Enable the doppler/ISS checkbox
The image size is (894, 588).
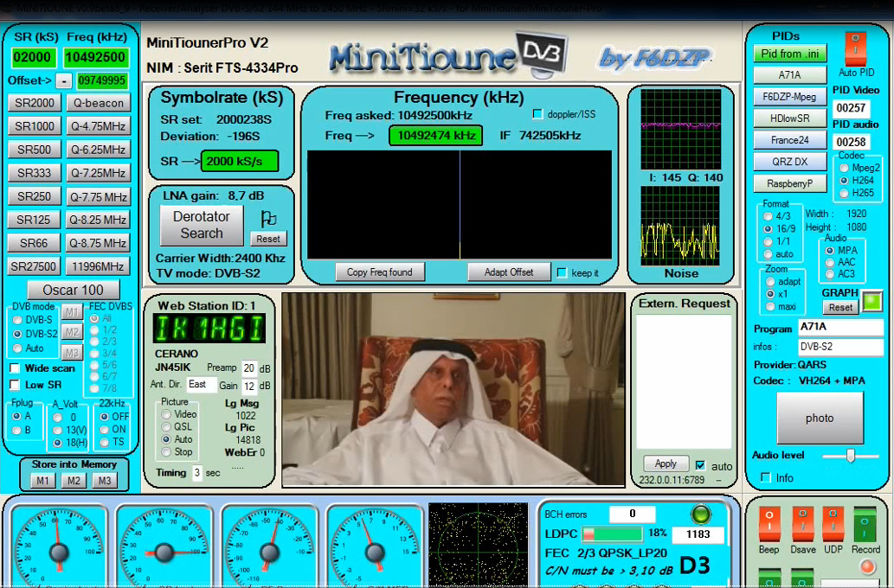click(x=537, y=114)
